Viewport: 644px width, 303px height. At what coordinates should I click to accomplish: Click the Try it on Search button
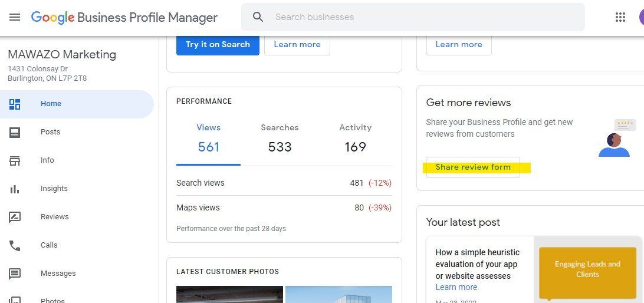point(218,45)
